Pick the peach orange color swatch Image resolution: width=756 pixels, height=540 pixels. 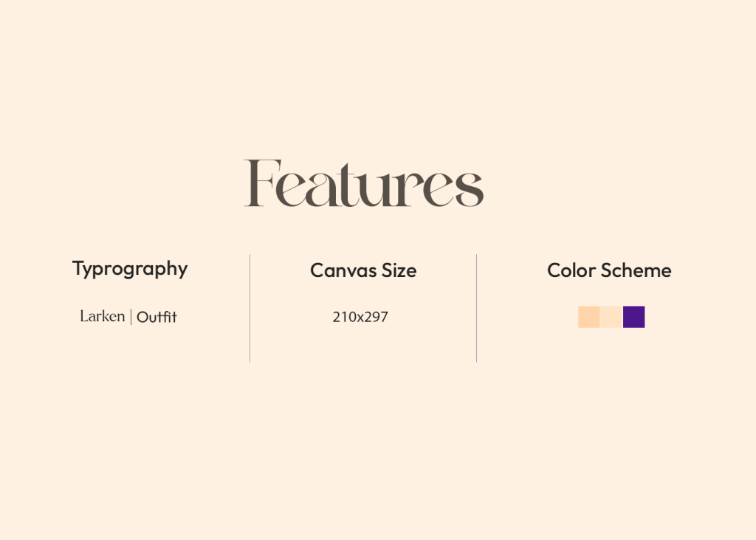[589, 317]
